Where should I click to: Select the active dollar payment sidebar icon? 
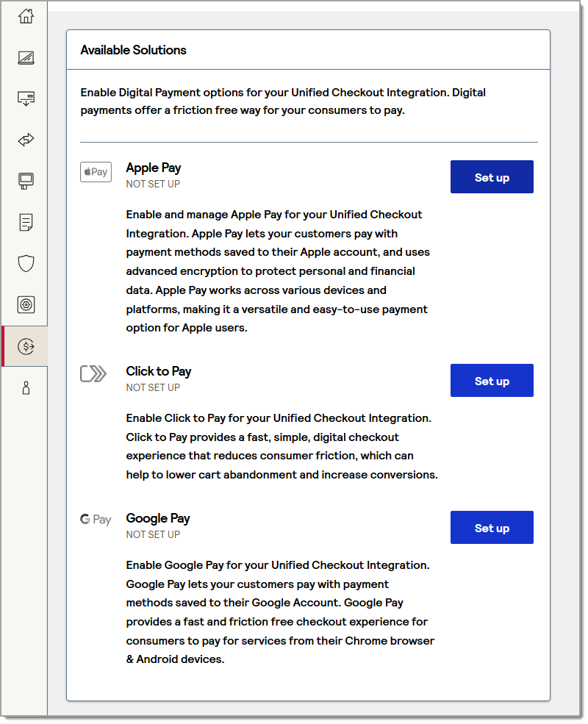click(26, 346)
